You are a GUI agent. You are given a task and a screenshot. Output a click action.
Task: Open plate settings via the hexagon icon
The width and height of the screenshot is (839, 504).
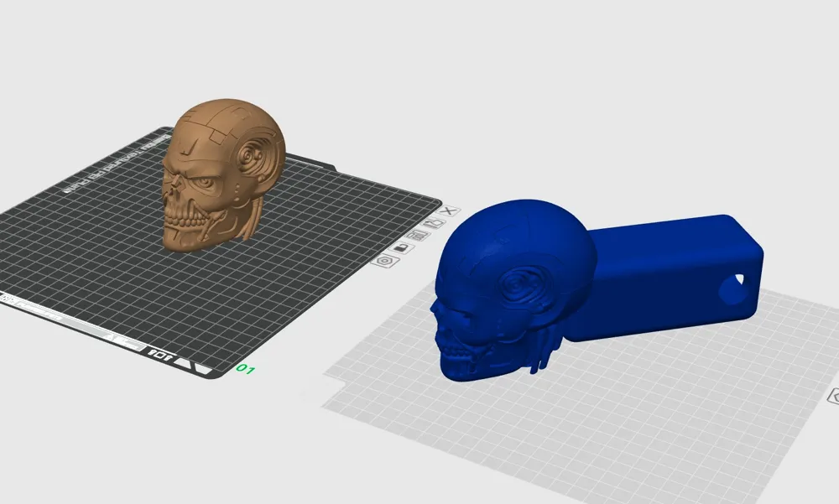click(385, 262)
